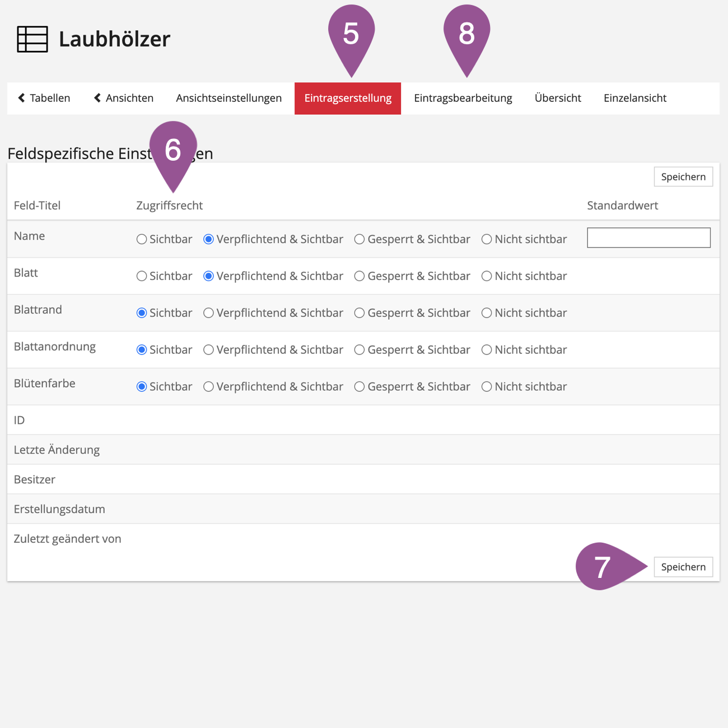728x728 pixels.
Task: Click the table icon beside Laubhölzer
Action: [32, 39]
